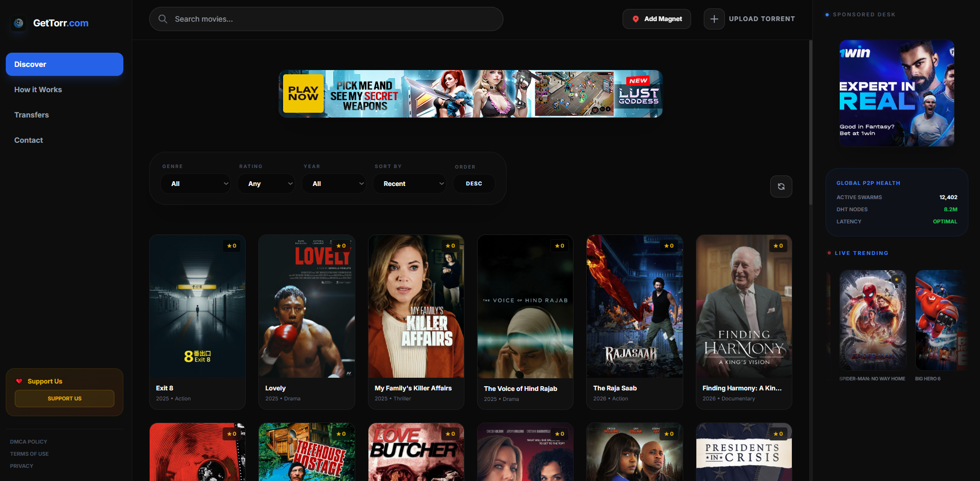Click the GetTorr.com logo icon
The height and width of the screenshot is (481, 980).
pos(18,24)
